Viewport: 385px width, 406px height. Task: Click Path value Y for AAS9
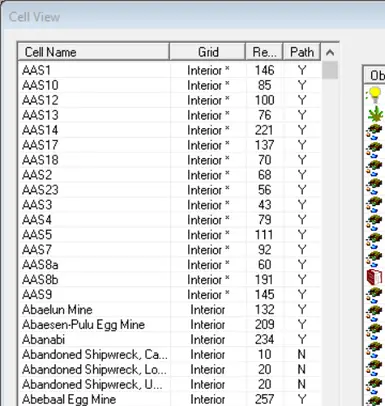tap(302, 295)
